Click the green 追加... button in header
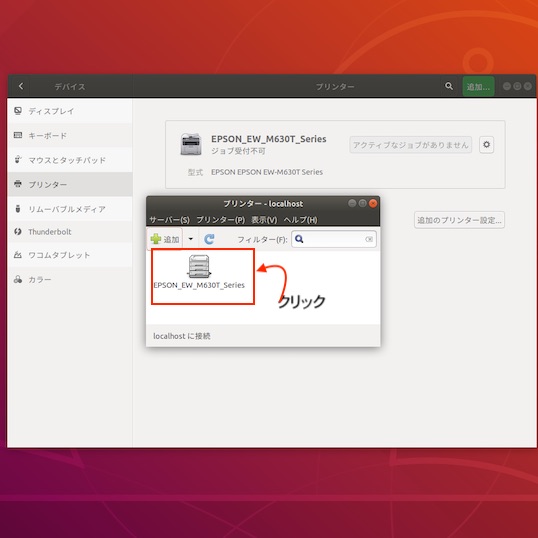 [x=478, y=86]
